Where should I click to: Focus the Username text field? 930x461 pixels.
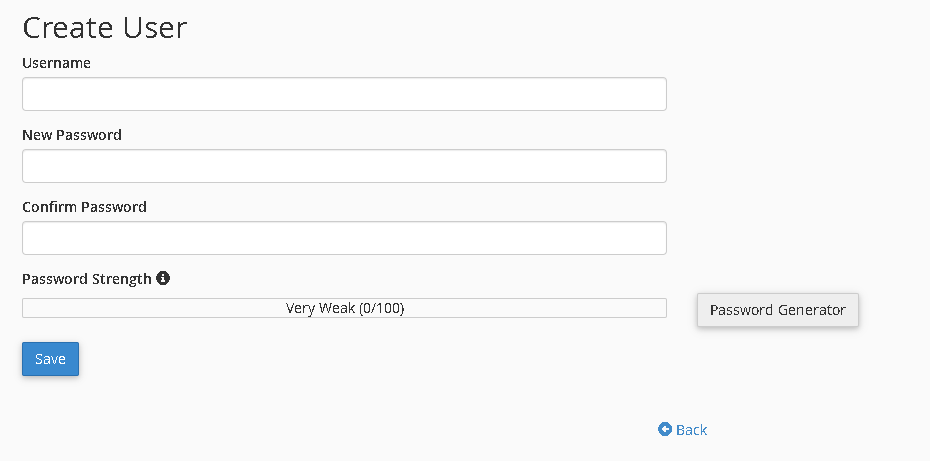345,94
